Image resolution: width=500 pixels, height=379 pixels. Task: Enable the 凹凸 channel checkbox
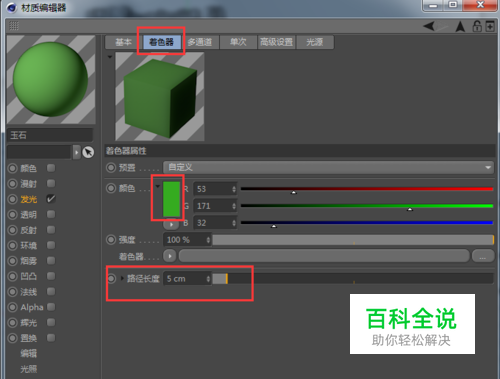pyautogui.click(x=51, y=276)
